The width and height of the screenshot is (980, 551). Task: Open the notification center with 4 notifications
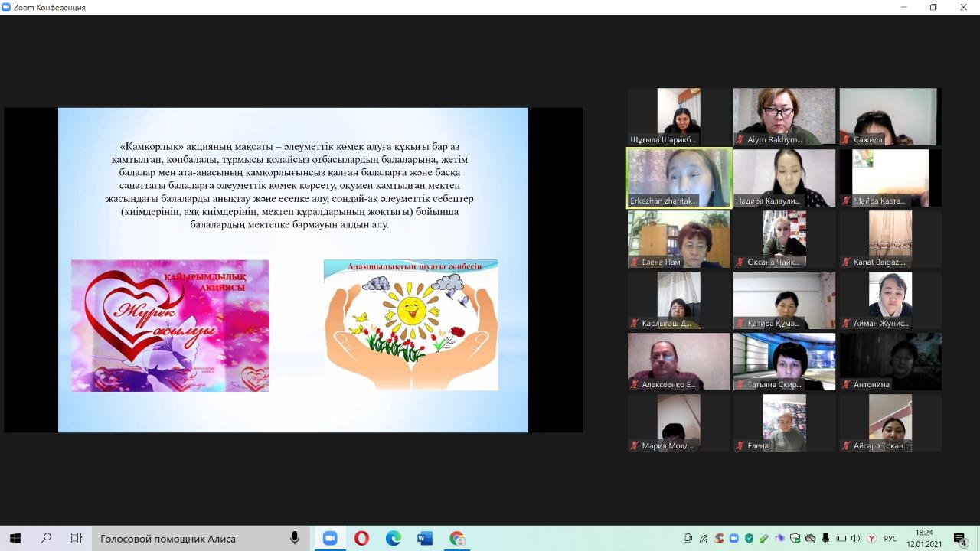tap(960, 539)
